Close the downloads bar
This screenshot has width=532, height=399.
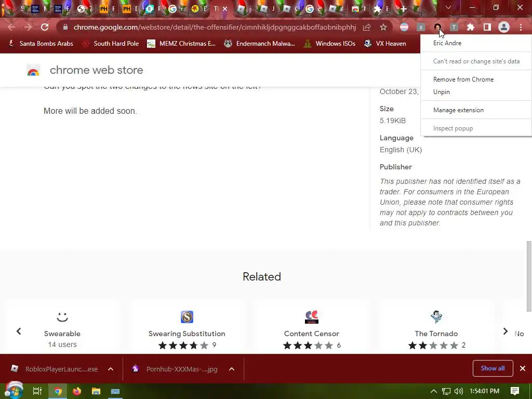pos(523,368)
